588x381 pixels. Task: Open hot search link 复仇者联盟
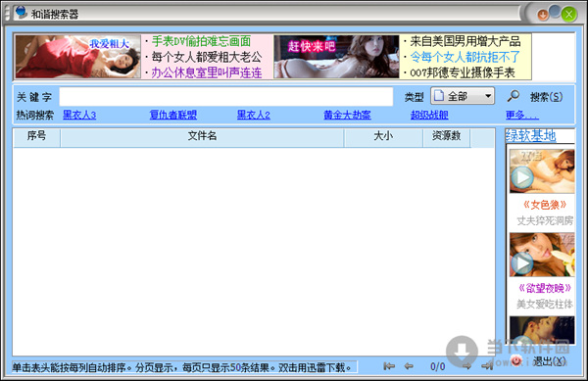(172, 115)
